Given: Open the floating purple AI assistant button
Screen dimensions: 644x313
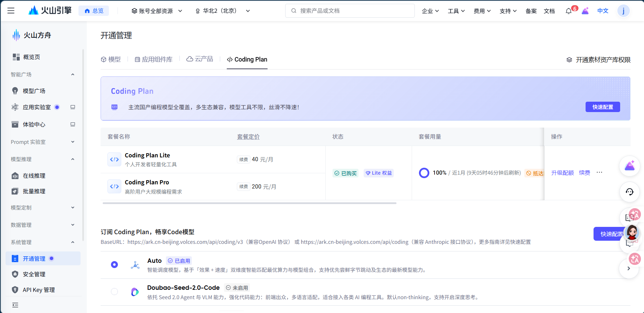Looking at the screenshot, I should (x=629, y=166).
